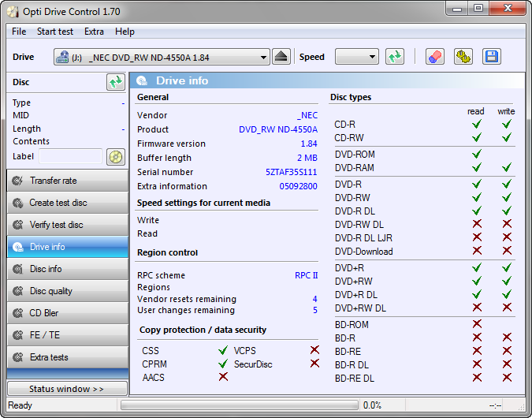The height and width of the screenshot is (418, 532).
Task: Open the Speed dropdown
Action: click(x=356, y=57)
